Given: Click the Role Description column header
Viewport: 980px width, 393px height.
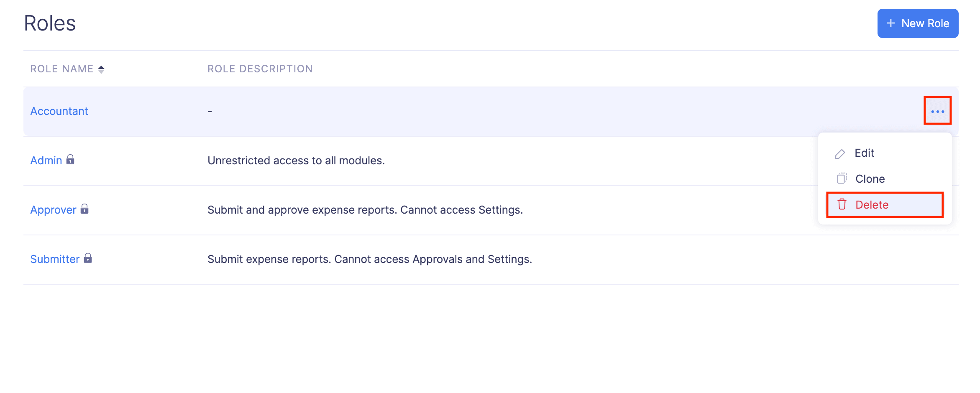Looking at the screenshot, I should tap(260, 69).
